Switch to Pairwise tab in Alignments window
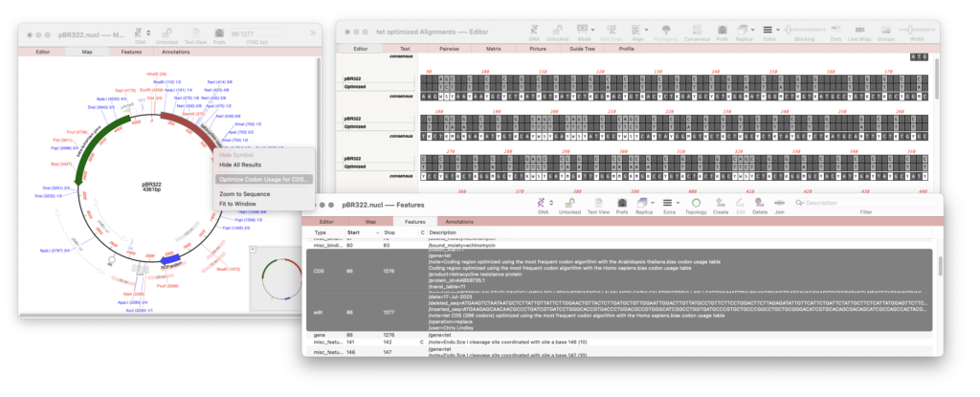Image resolution: width=980 pixels, height=397 pixels. pyautogui.click(x=450, y=48)
